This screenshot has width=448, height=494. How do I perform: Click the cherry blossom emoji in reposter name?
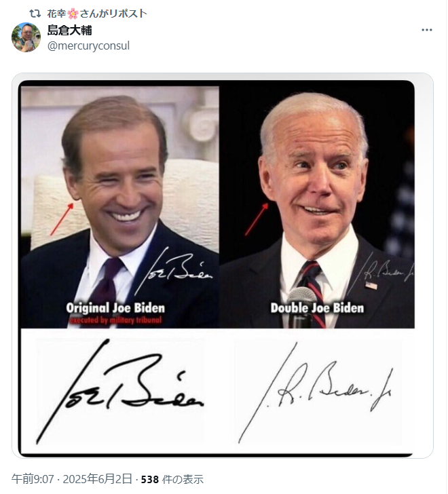click(73, 14)
